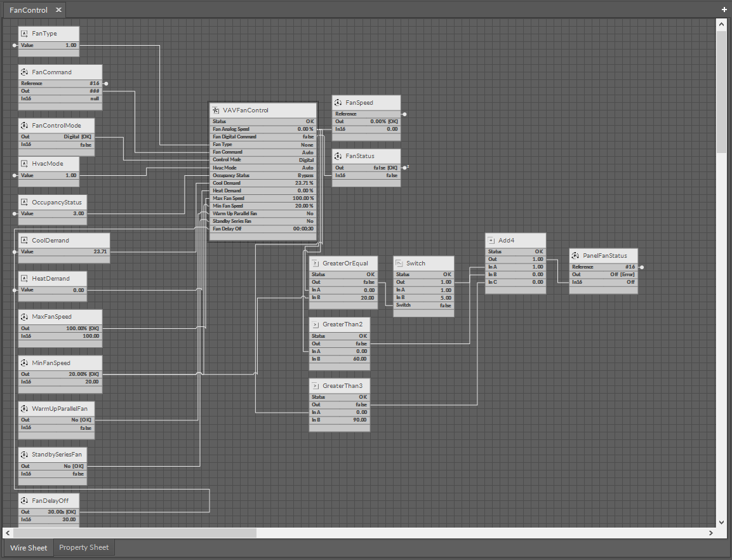Add a new tab with plus button
Image resolution: width=732 pixels, height=560 pixels.
click(724, 10)
